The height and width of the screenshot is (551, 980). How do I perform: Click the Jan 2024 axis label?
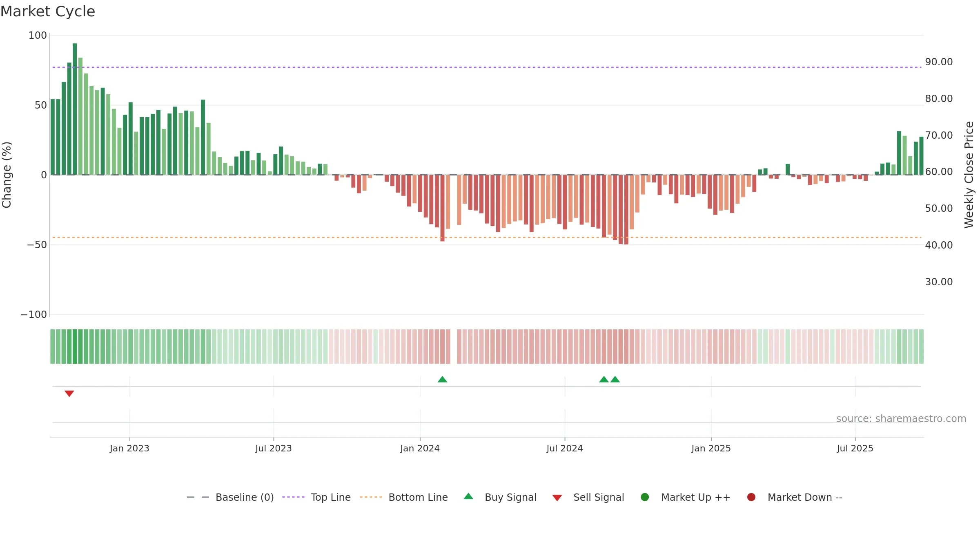tap(420, 449)
